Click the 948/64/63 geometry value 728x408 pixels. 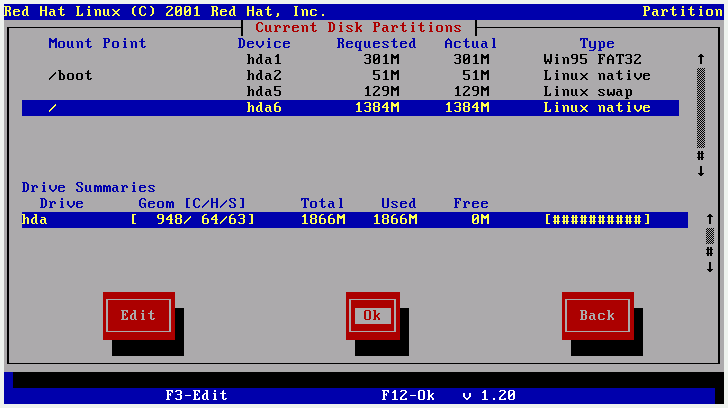click(x=192, y=220)
